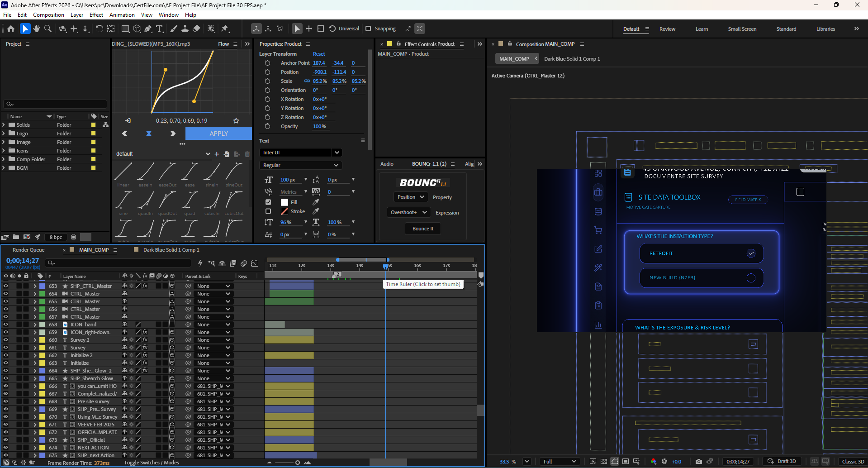
Task: Toggle the text Fill checkbox
Action: click(268, 202)
